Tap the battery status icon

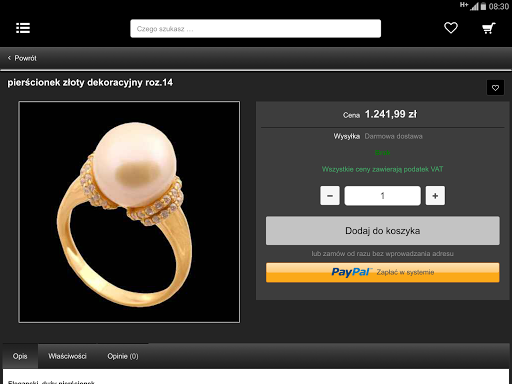(483, 6)
